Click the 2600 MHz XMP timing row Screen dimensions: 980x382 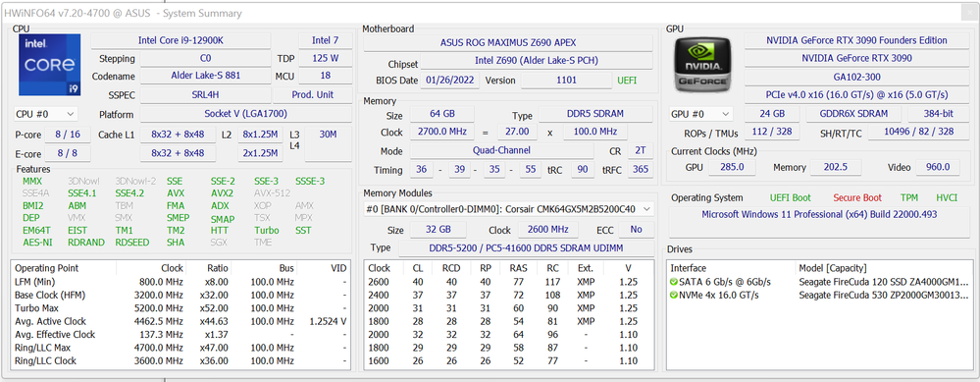click(508, 282)
